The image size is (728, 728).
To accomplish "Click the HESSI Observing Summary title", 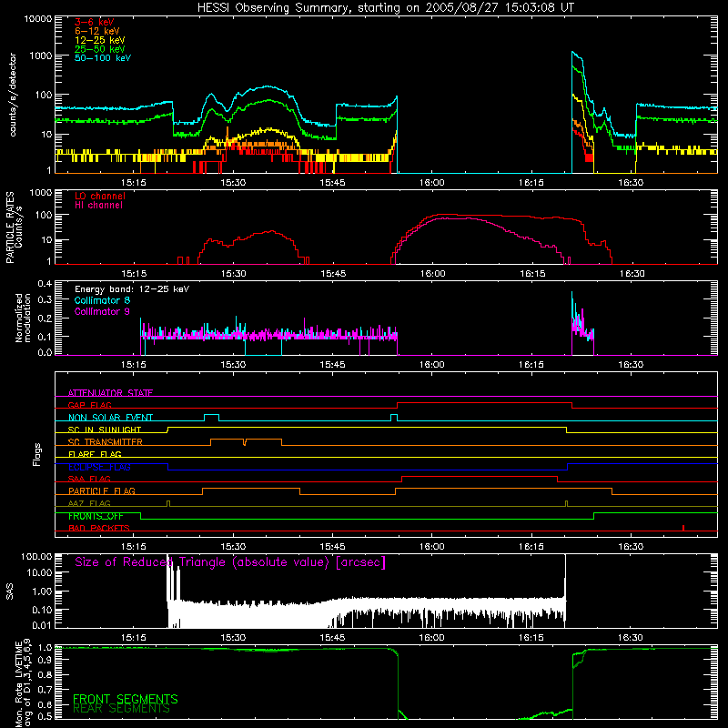I will tap(385, 8).
